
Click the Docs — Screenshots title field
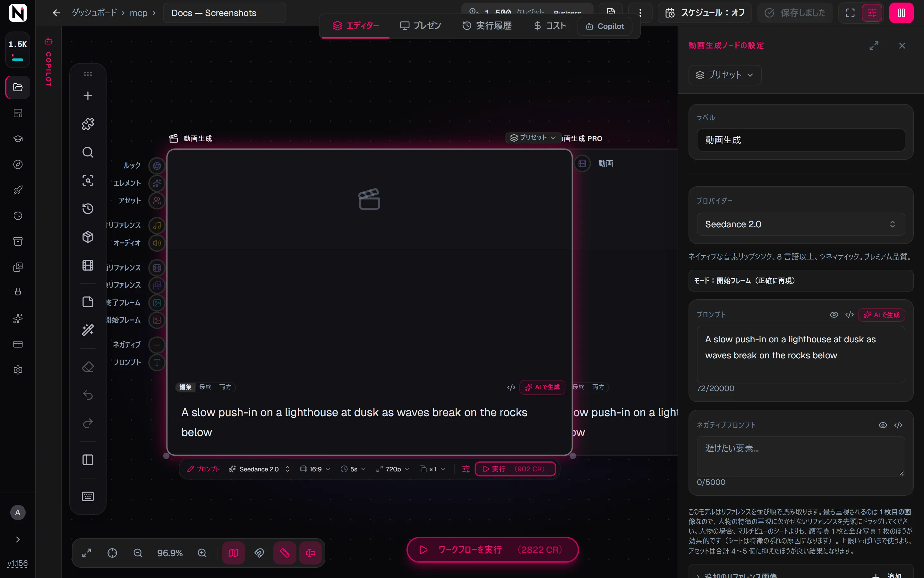[x=225, y=13]
